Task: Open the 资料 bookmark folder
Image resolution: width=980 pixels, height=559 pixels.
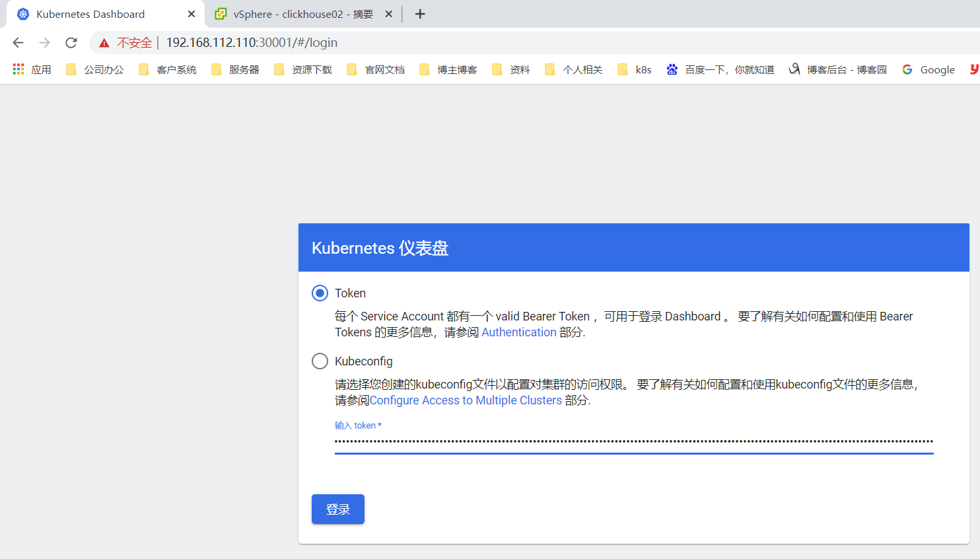Action: [511, 69]
